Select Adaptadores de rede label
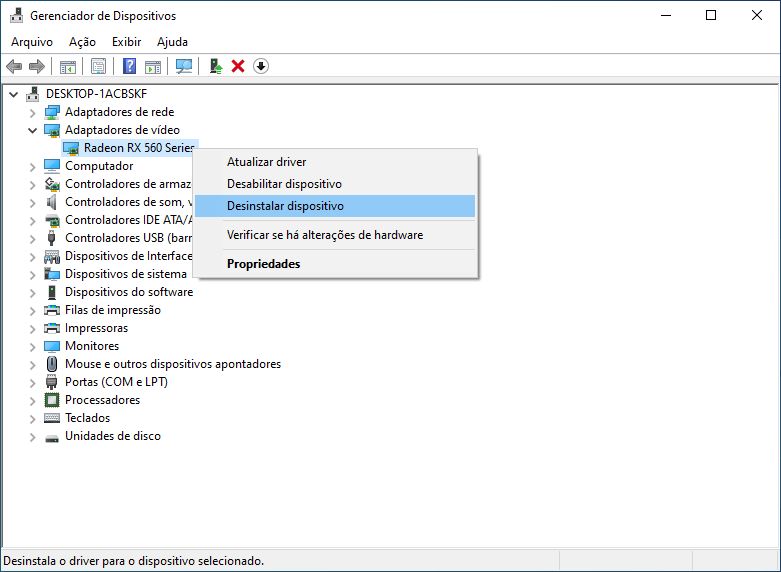The image size is (781, 572). 120,112
